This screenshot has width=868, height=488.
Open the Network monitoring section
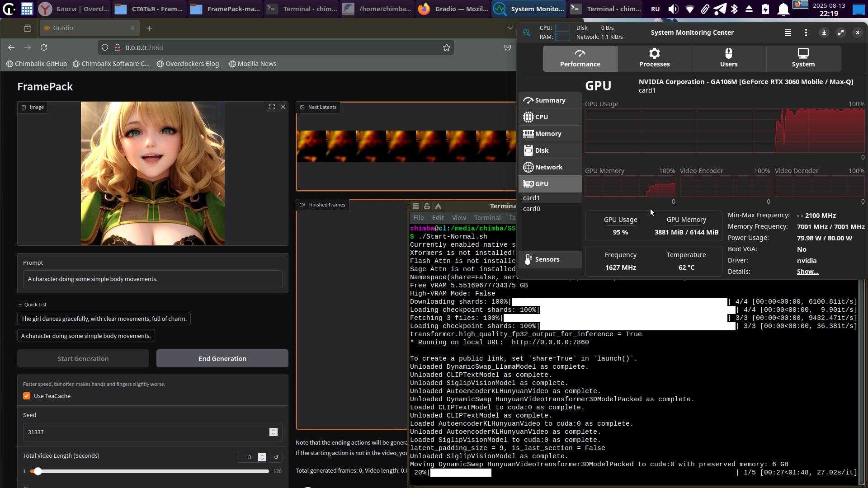point(548,167)
